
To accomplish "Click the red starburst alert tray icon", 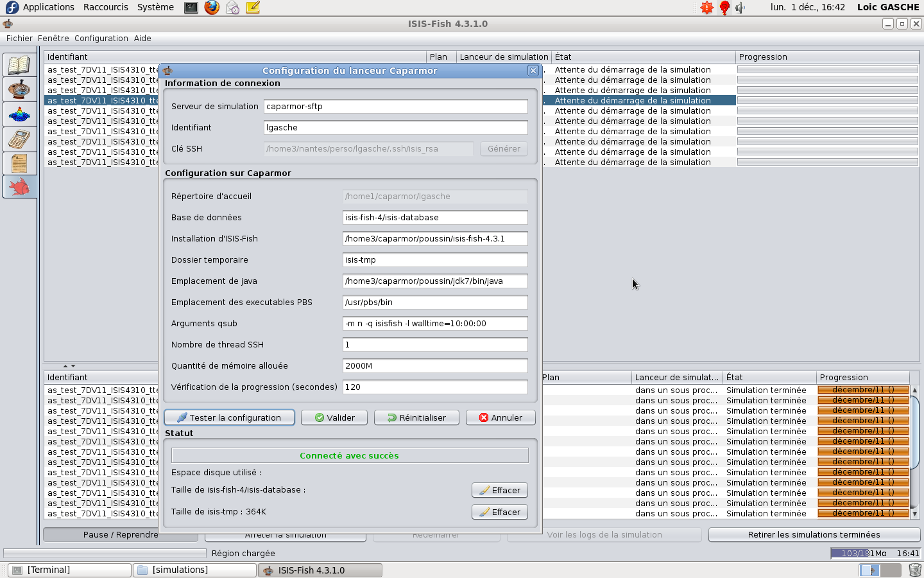I will pos(706,8).
